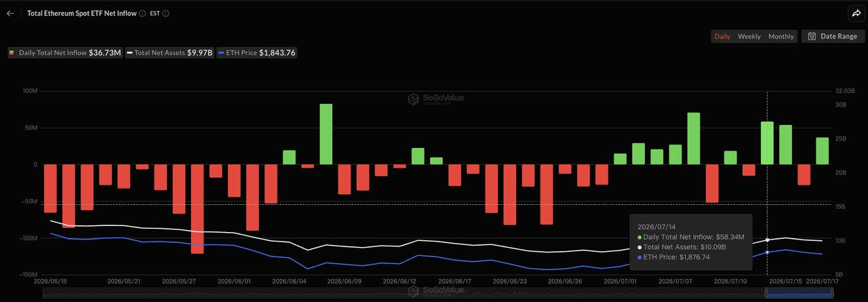Select the Daily view tab
This screenshot has height=302, width=868.
tap(722, 37)
